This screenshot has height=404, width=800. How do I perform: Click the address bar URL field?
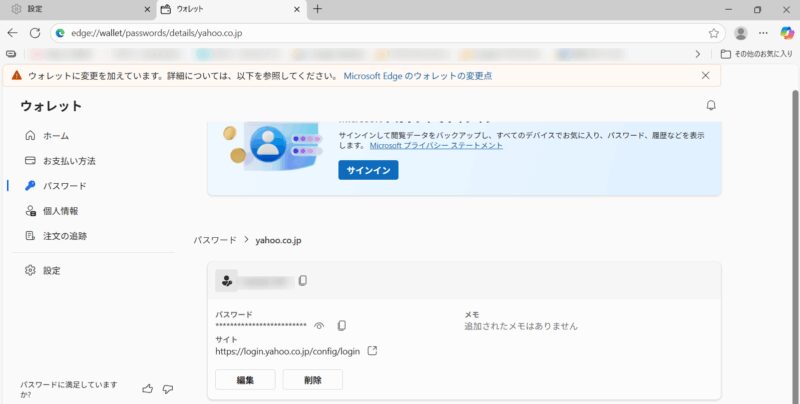click(388, 33)
